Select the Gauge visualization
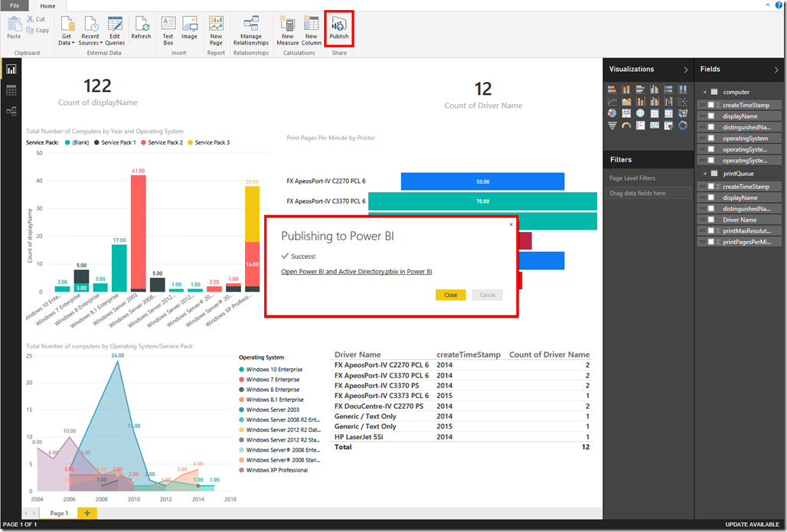Image resolution: width=787 pixels, height=532 pixels. (x=626, y=126)
